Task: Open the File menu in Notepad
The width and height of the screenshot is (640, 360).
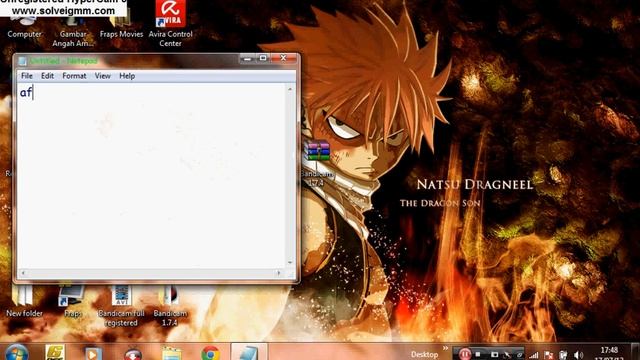Action: click(x=27, y=76)
